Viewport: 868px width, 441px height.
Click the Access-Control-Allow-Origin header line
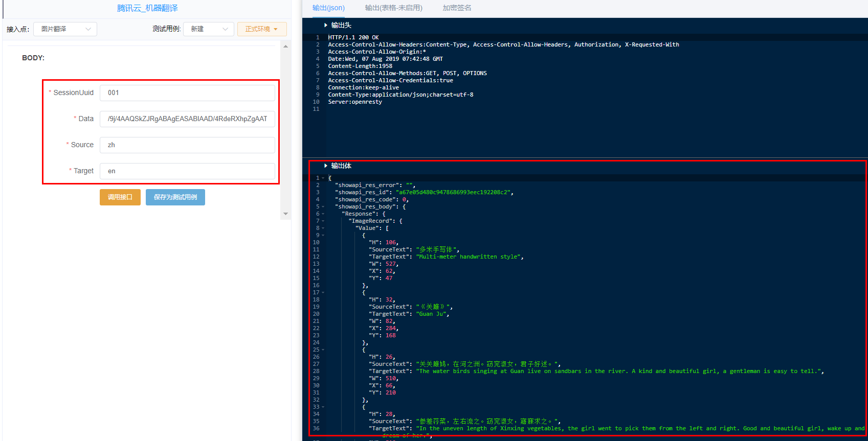pos(377,52)
